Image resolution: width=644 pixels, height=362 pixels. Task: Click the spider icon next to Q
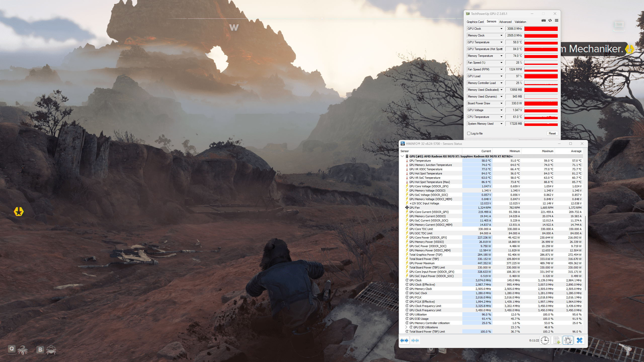(x=22, y=350)
